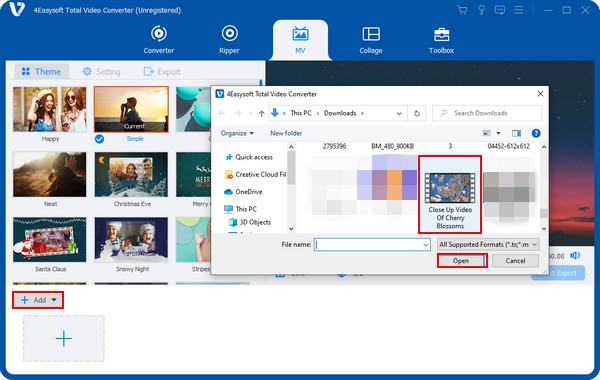
Task: Click the register key icon
Action: tap(481, 10)
